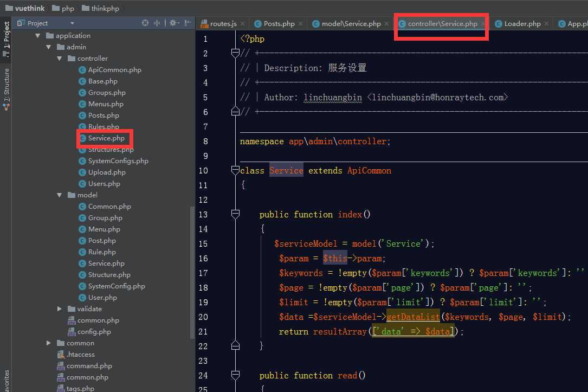Screen dimensions: 588x392
Task: Click line number 15 in the gutter
Action: 203,244
